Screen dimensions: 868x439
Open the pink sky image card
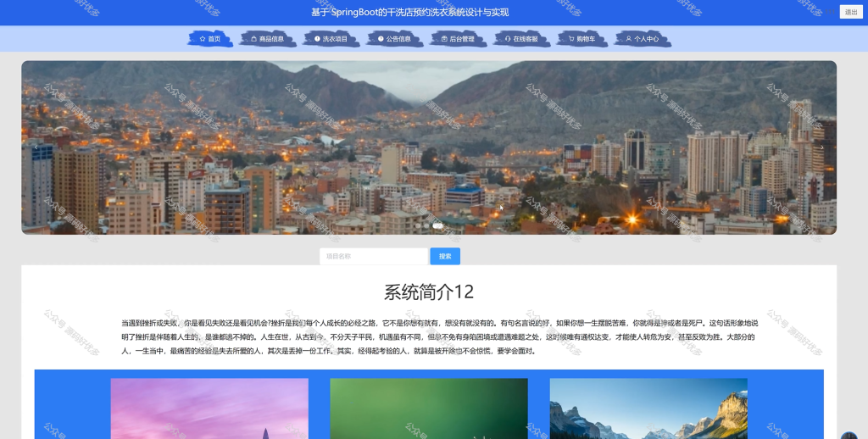209,408
